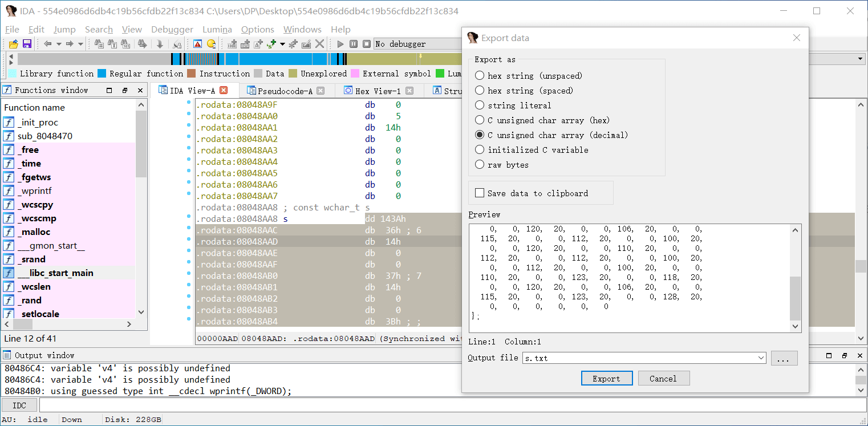Select string literal export option
The width and height of the screenshot is (868, 426).
tap(480, 105)
